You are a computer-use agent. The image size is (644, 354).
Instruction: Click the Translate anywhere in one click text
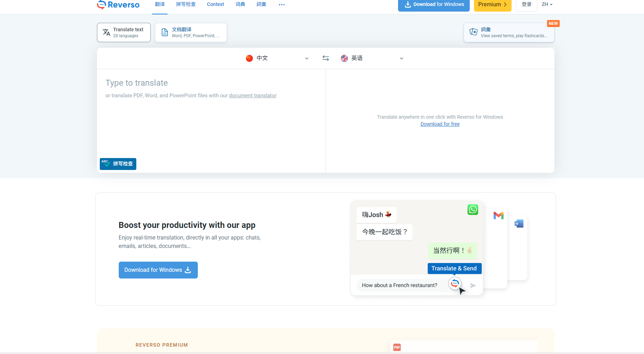point(440,117)
